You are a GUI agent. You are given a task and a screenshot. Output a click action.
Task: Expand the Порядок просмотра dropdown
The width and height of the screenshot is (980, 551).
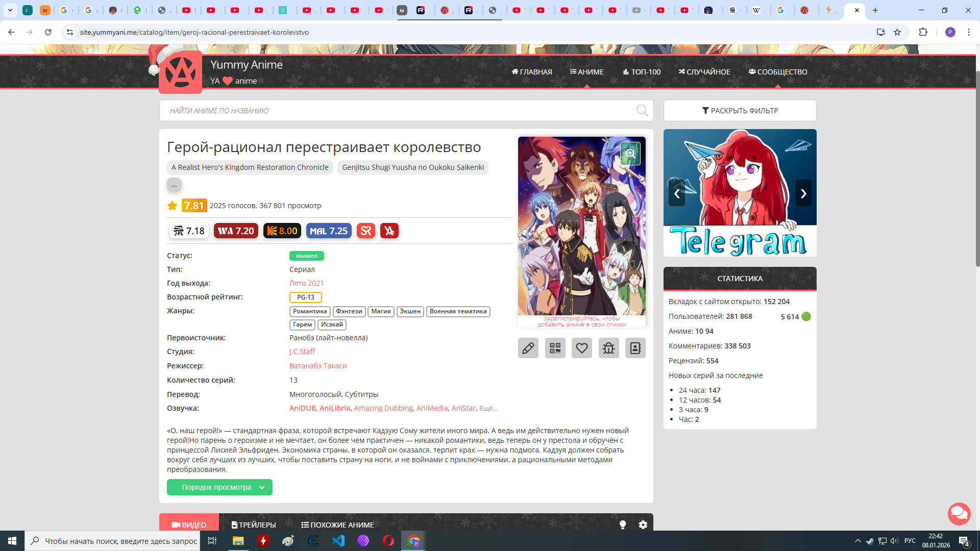click(219, 487)
